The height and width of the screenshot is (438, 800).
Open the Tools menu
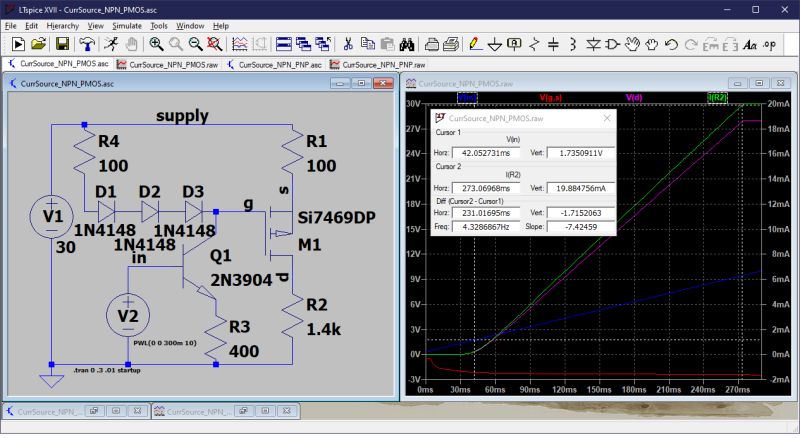click(x=159, y=26)
